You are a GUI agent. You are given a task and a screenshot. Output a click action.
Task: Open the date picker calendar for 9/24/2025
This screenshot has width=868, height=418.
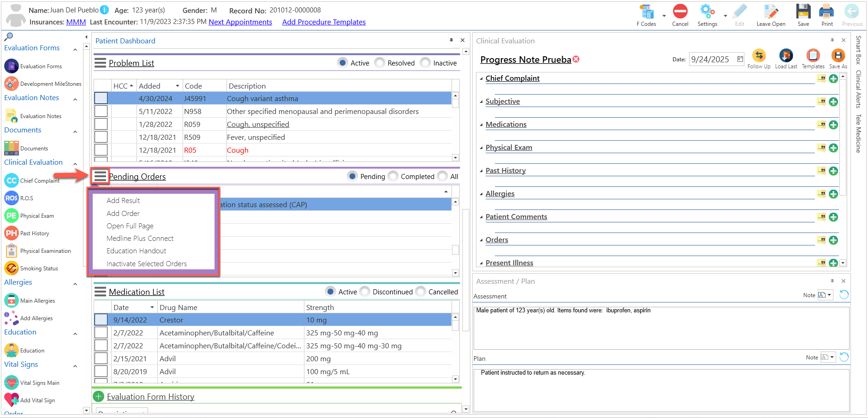(x=740, y=59)
